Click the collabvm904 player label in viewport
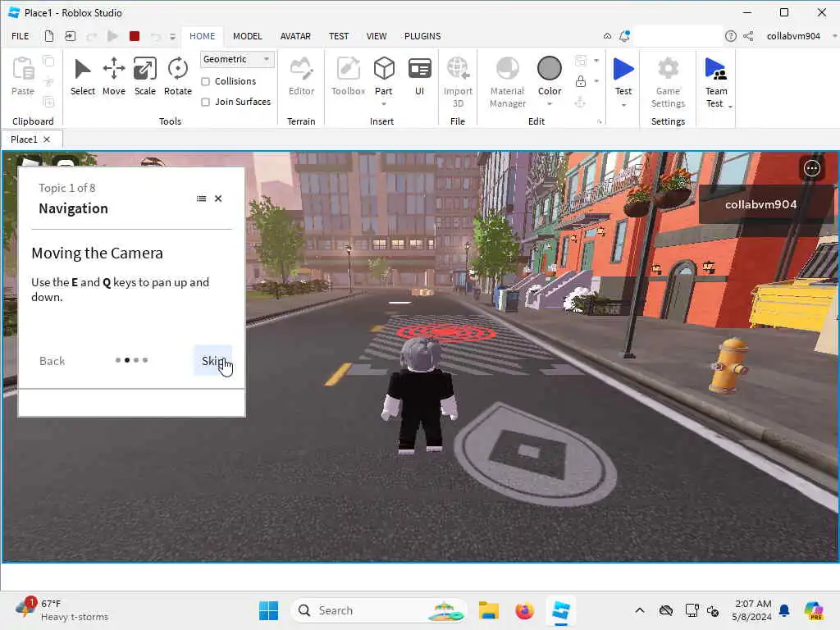840x630 pixels. [760, 204]
